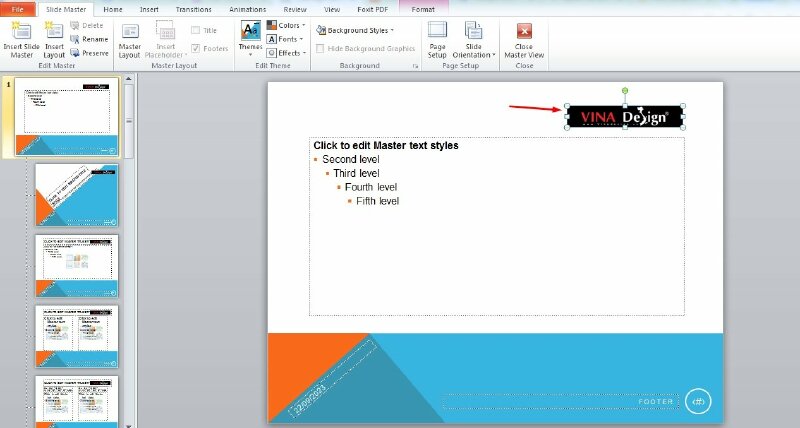Switch to the Home tab
Viewport: 800px width, 428px height.
[x=113, y=9]
